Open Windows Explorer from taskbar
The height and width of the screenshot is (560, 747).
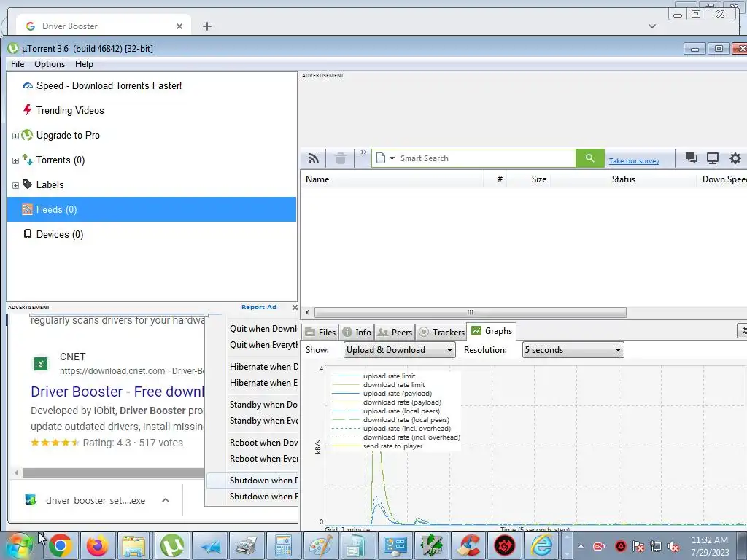coord(134,545)
